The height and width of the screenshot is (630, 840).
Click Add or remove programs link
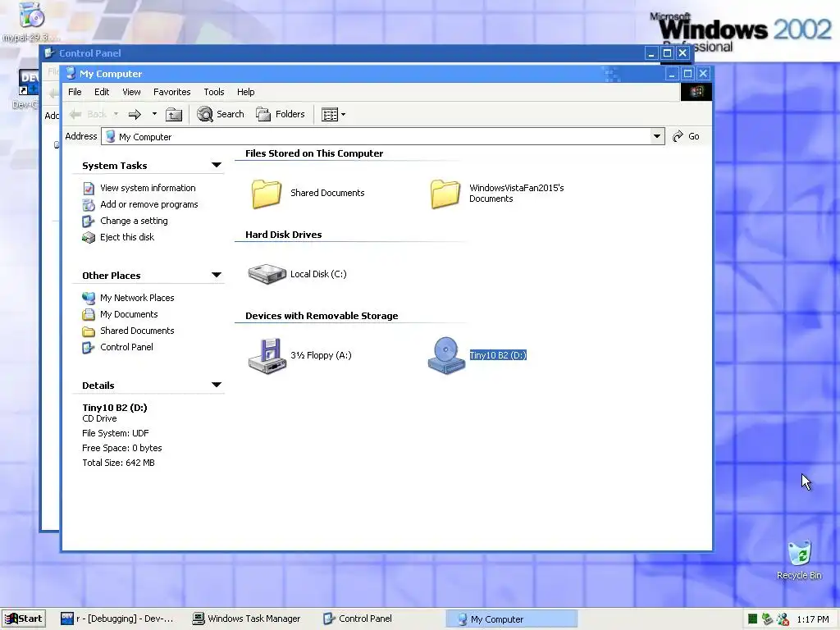coord(149,204)
